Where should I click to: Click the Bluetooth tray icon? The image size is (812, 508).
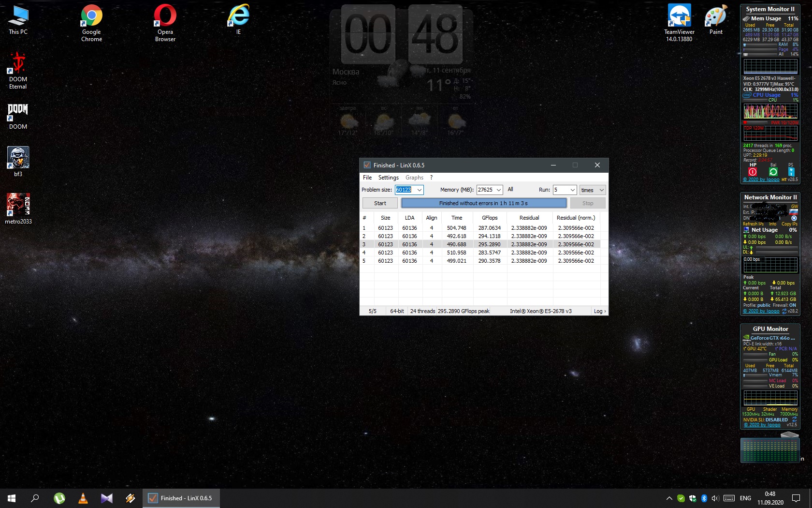704,498
